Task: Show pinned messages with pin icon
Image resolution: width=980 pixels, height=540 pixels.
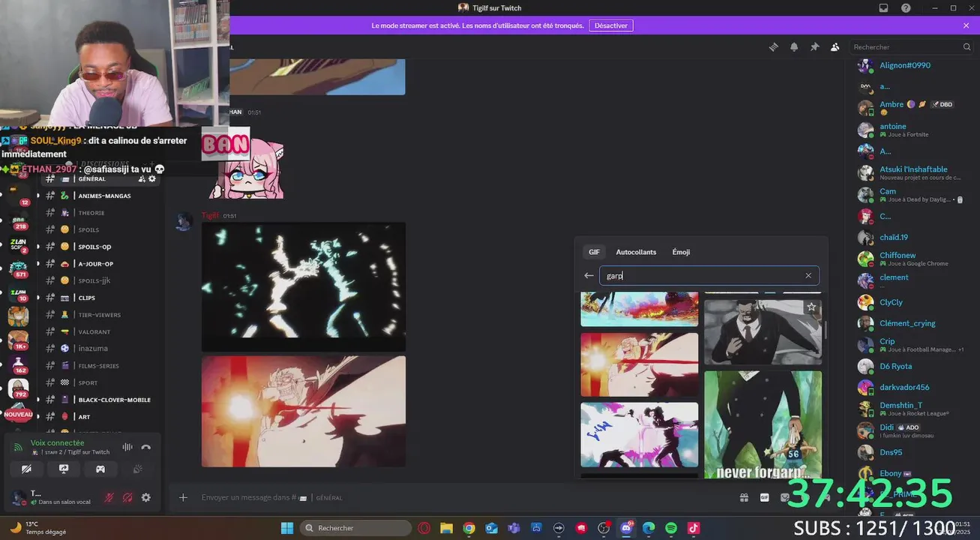Action: (814, 46)
